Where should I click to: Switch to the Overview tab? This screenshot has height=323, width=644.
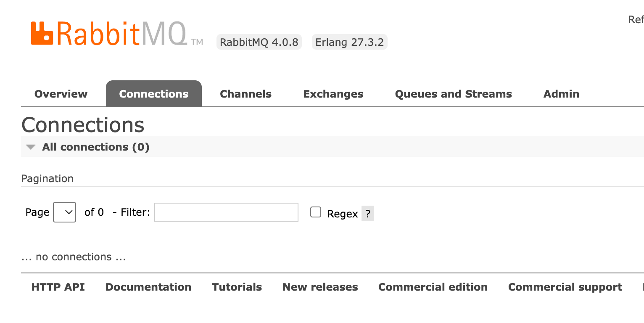(61, 94)
